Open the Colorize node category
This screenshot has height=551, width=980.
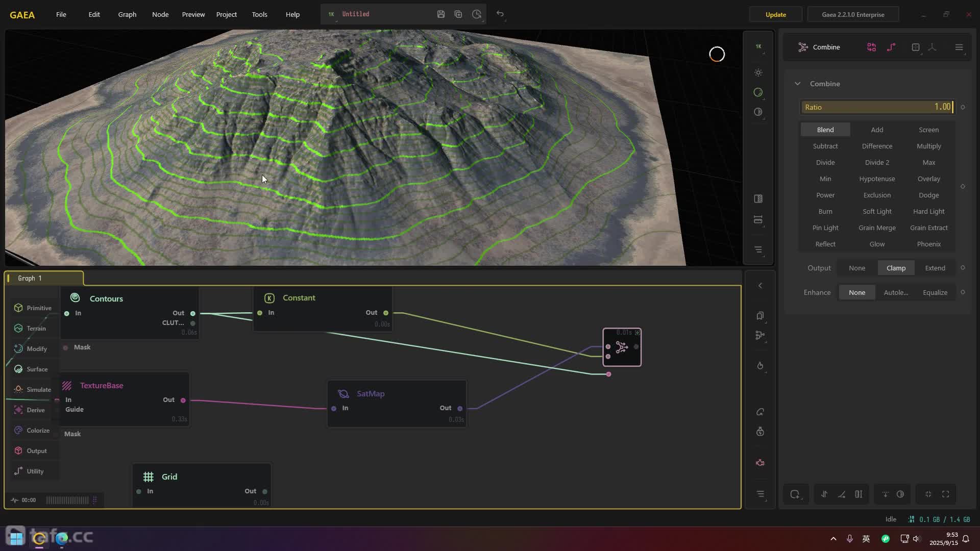point(38,430)
